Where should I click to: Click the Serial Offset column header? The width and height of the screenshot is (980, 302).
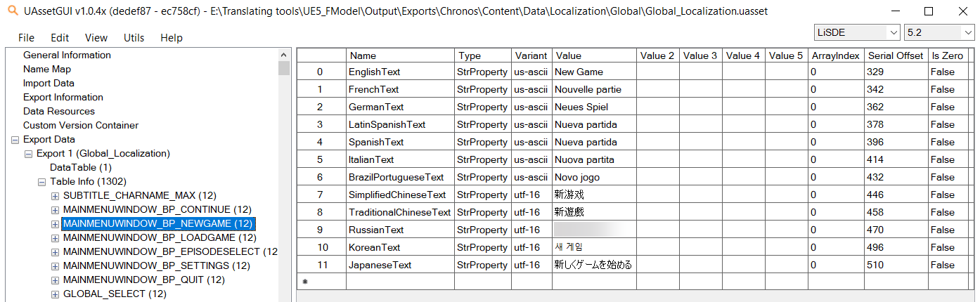click(x=896, y=55)
